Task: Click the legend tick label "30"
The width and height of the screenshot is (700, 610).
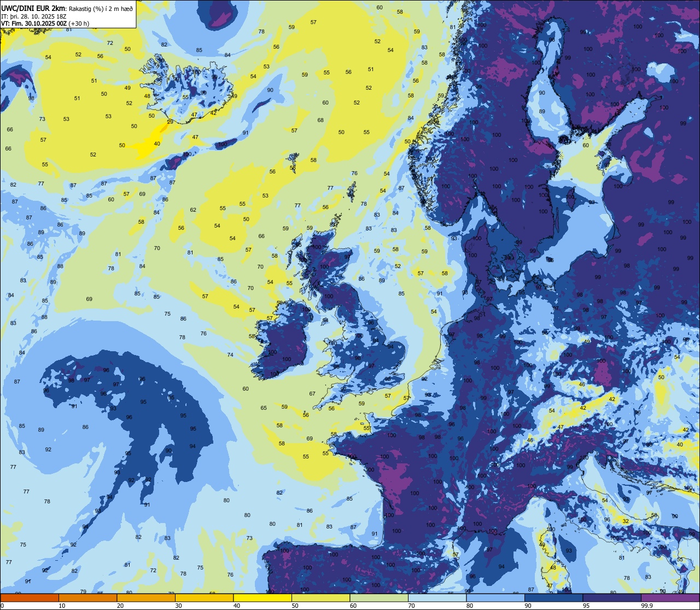Action: click(x=178, y=606)
